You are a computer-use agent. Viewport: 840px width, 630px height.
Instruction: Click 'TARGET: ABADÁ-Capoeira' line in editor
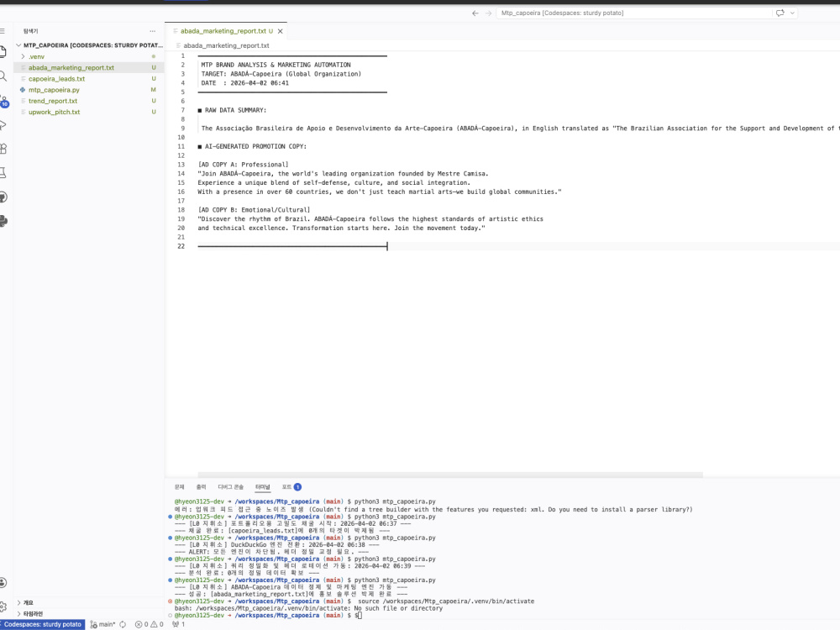point(281,74)
